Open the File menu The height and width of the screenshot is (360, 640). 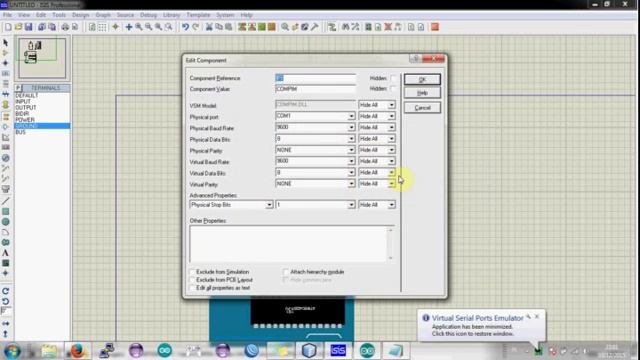coord(7,15)
